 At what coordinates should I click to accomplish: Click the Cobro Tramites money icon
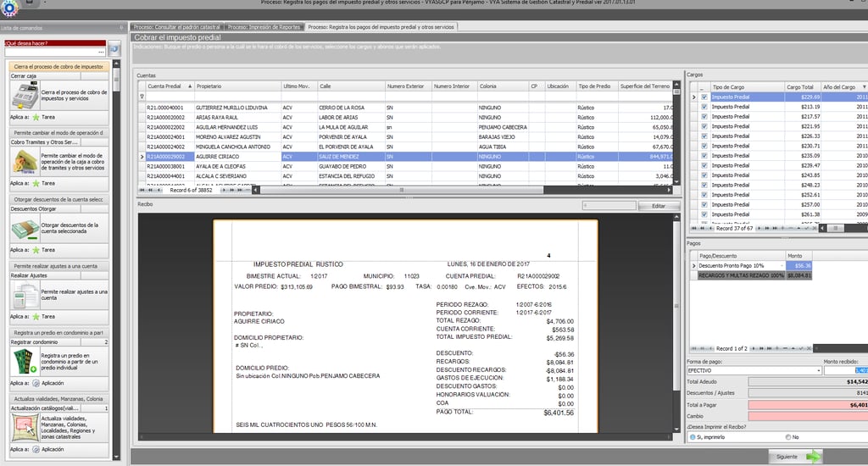pyautogui.click(x=24, y=159)
